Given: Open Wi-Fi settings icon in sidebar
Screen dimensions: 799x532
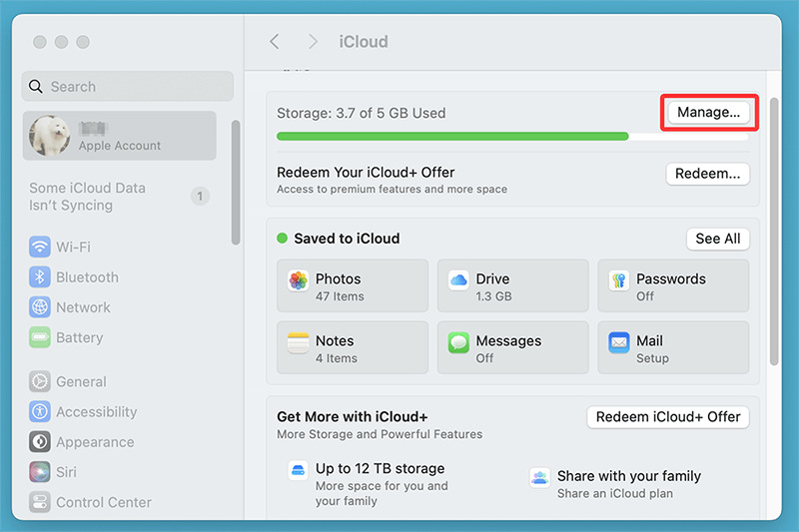Looking at the screenshot, I should (39, 247).
